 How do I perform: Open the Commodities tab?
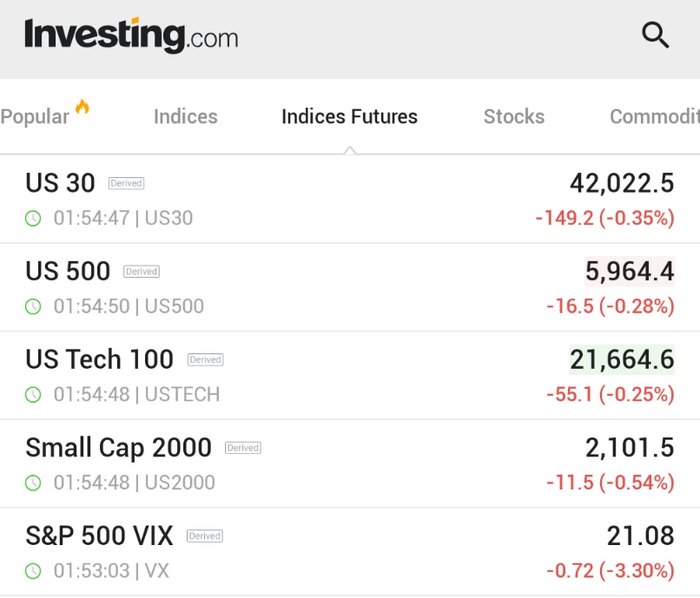[x=654, y=117]
